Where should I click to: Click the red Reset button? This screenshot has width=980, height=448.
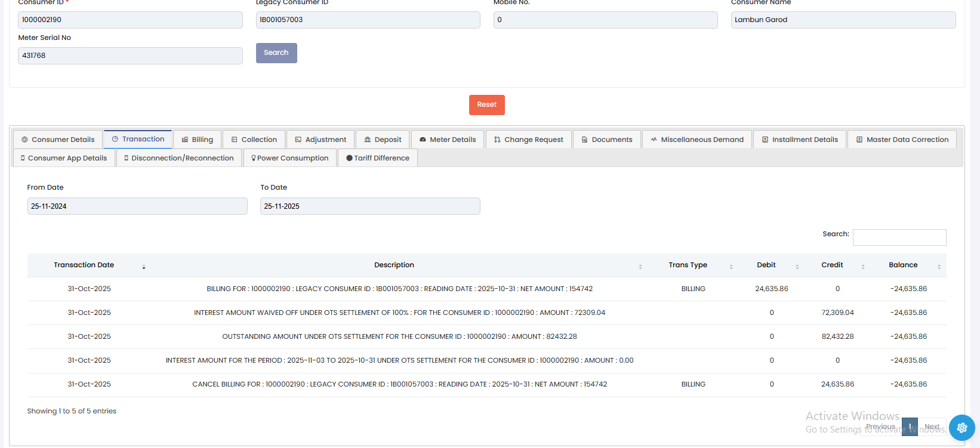click(x=487, y=105)
